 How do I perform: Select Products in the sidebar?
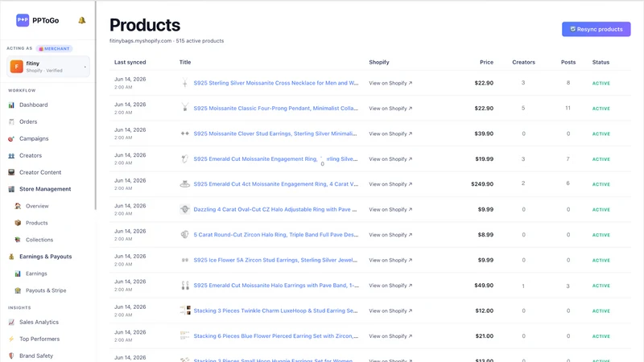[36, 223]
